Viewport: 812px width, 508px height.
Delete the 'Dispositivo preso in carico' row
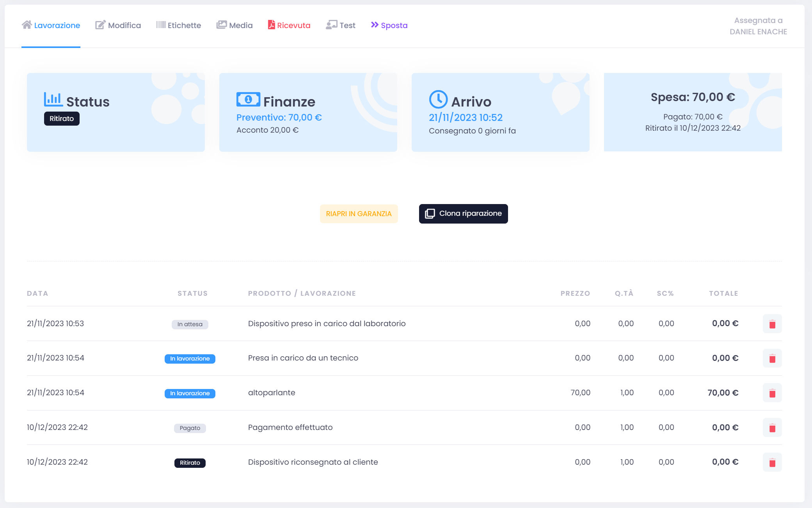click(772, 324)
